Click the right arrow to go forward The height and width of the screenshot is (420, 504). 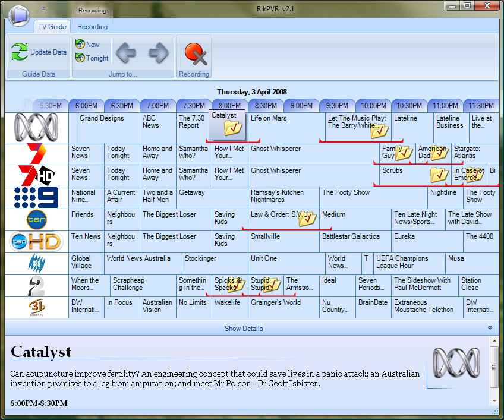pyautogui.click(x=159, y=52)
